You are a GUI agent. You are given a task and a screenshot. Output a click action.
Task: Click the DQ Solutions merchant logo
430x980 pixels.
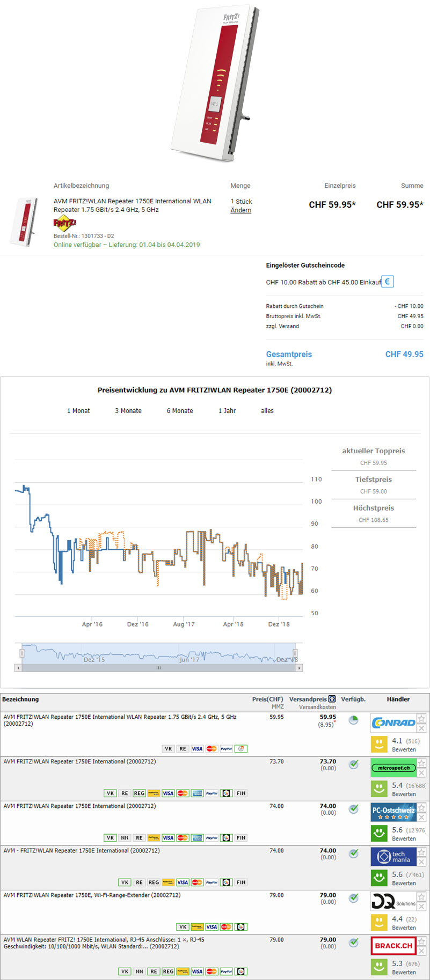[x=393, y=901]
